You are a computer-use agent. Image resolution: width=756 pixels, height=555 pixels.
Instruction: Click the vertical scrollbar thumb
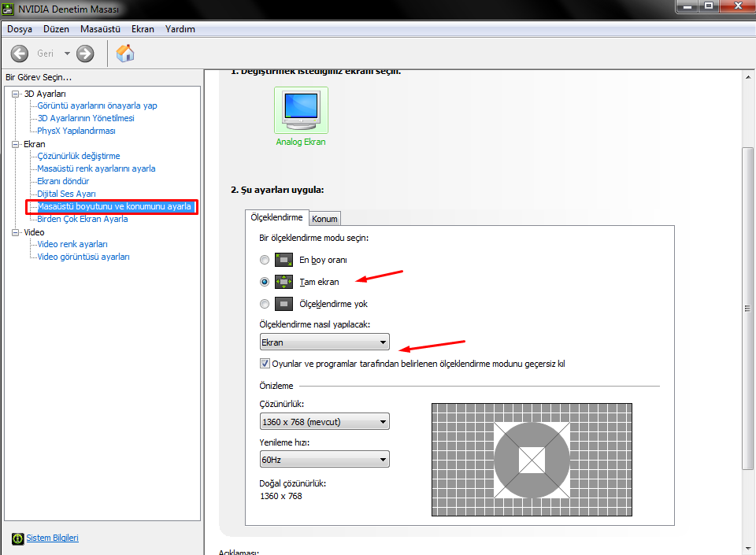pyautogui.click(x=748, y=309)
